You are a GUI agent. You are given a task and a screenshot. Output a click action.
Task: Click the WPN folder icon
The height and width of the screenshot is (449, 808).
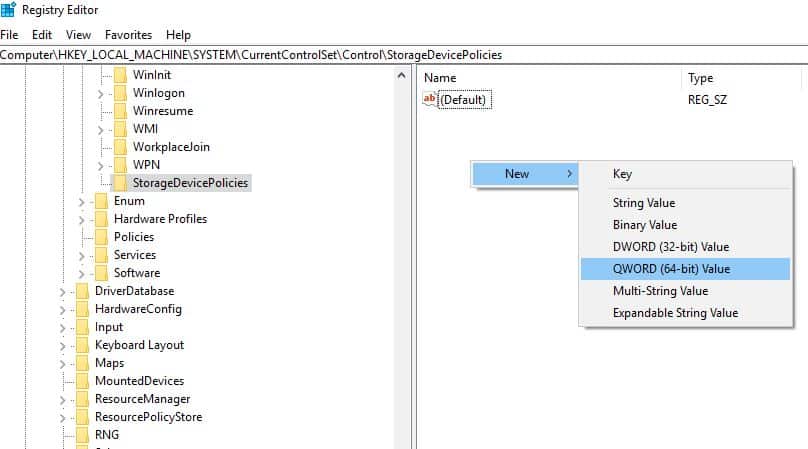pos(120,165)
